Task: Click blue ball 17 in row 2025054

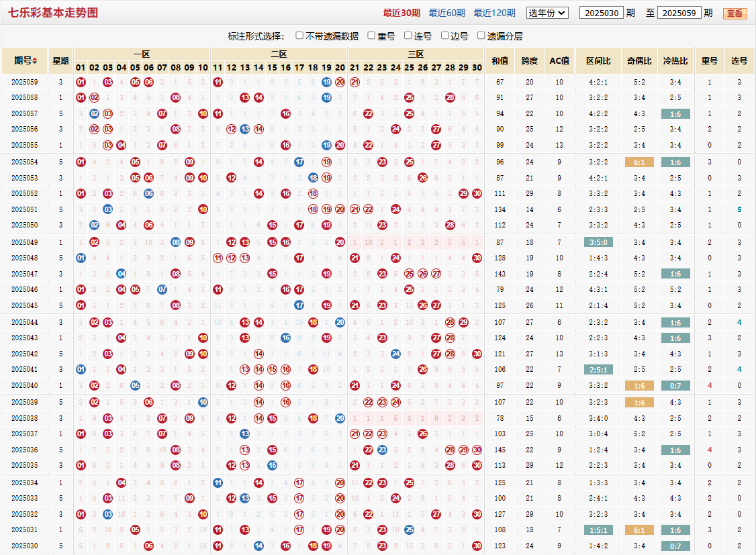Action: [299, 162]
